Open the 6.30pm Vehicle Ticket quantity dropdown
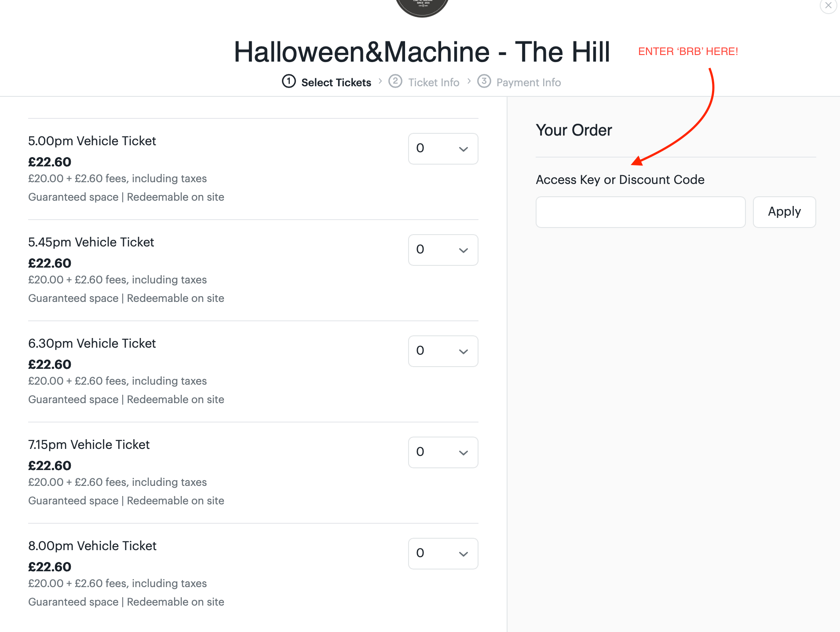 pyautogui.click(x=443, y=351)
